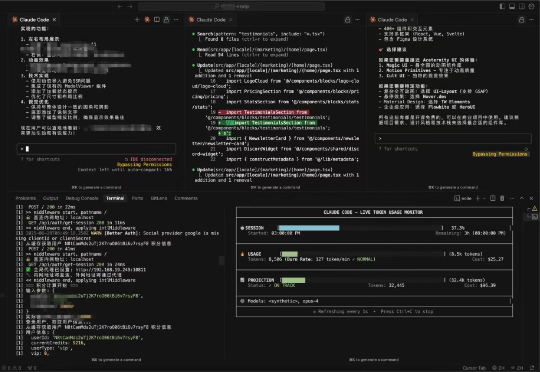The width and height of the screenshot is (540, 372).
Task: Click the SESSION progress bar
Action: 360,228
